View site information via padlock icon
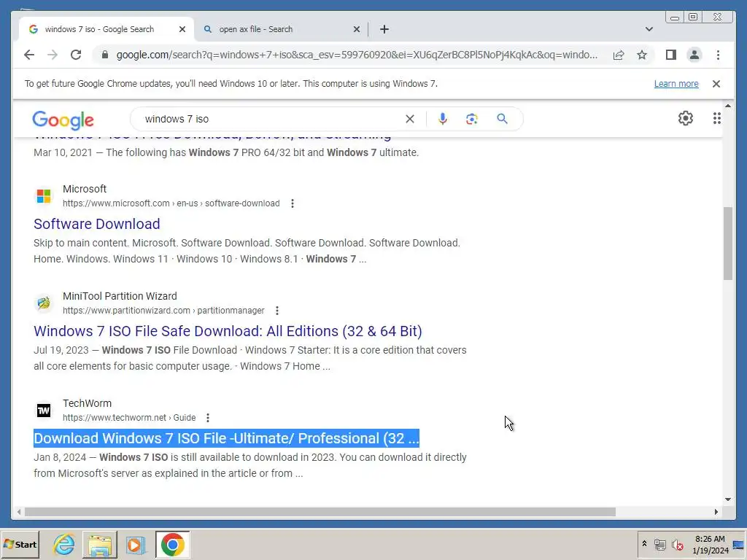 click(105, 55)
